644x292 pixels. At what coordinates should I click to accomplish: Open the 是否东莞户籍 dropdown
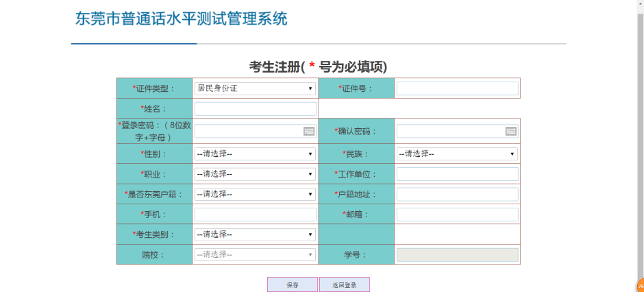pos(255,194)
